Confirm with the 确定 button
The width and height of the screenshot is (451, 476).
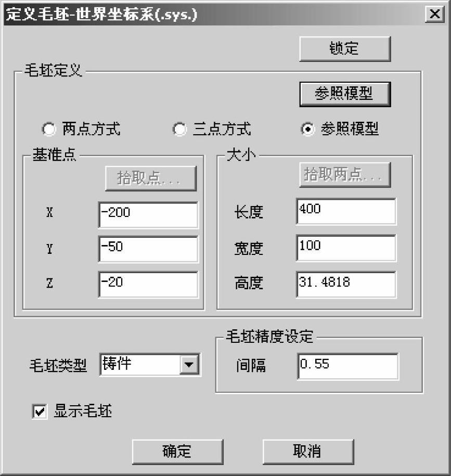coord(177,452)
